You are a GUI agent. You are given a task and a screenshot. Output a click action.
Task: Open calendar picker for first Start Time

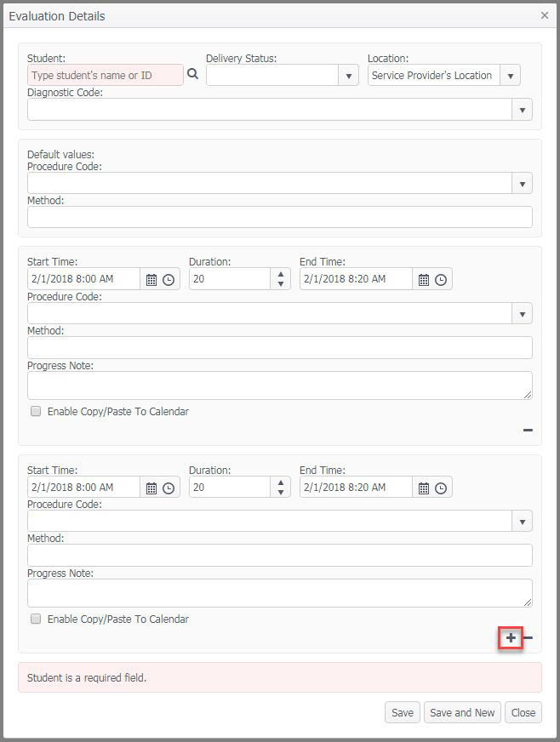[x=151, y=280]
